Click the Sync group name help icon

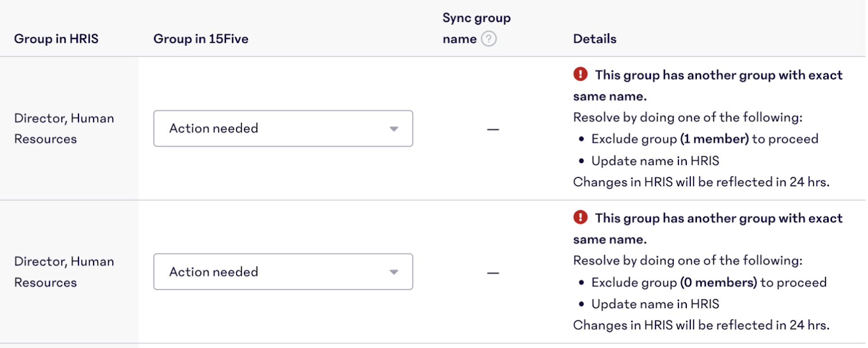point(489,39)
